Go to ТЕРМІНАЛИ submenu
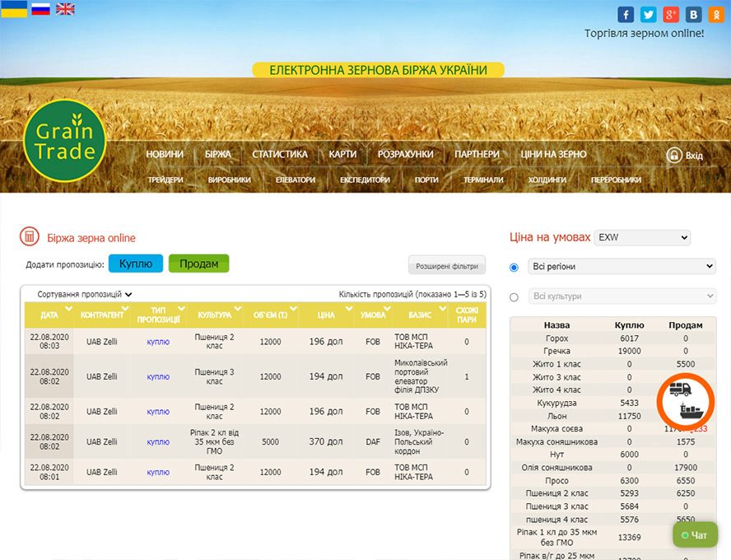The width and height of the screenshot is (731, 560). tap(483, 180)
